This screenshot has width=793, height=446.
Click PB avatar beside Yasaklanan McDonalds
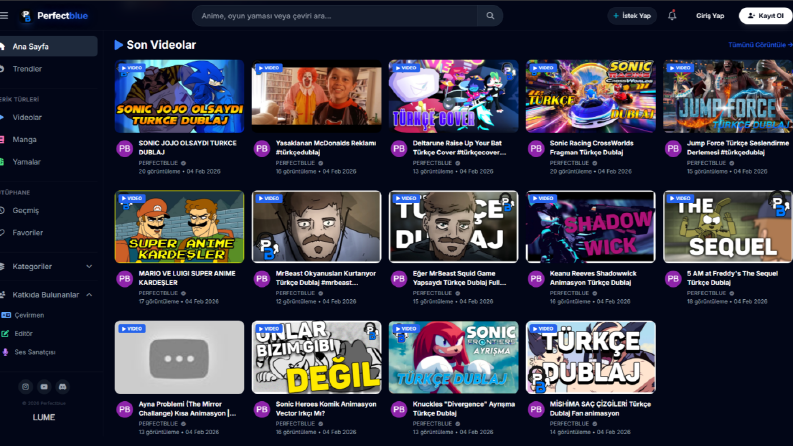tap(261, 149)
